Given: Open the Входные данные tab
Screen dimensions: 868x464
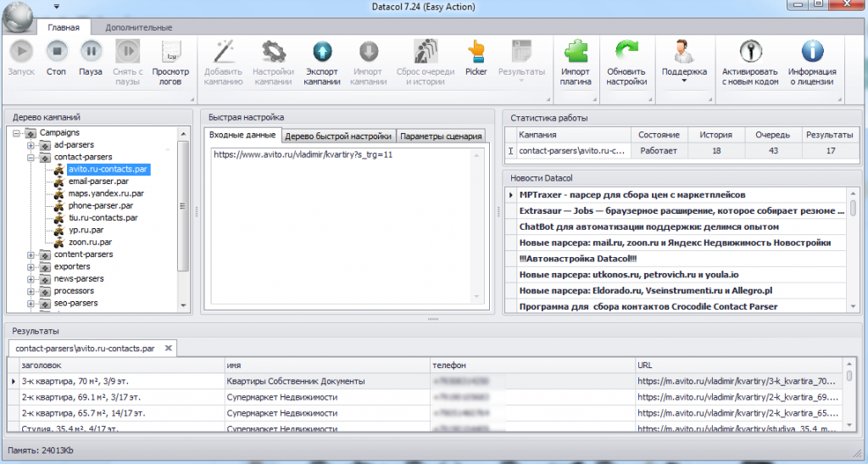Looking at the screenshot, I should [242, 135].
